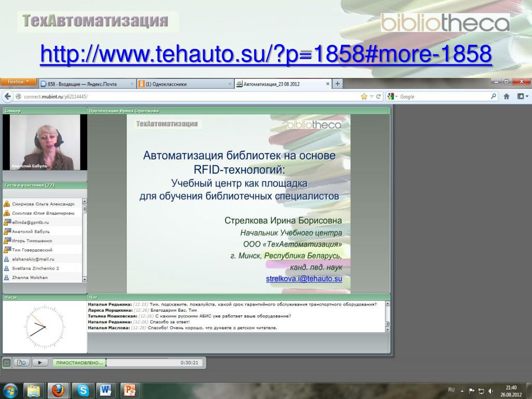Switch to Firefox on the taskbar

58,391
